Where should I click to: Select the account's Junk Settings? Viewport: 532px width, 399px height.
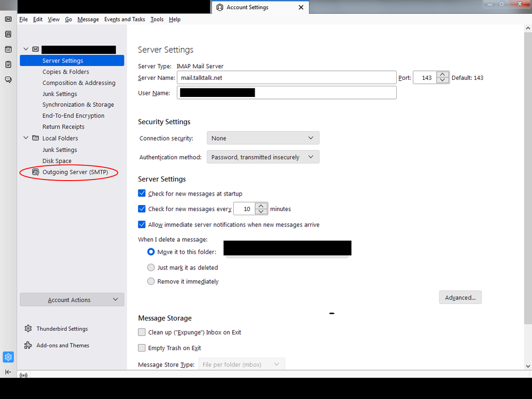pos(60,94)
